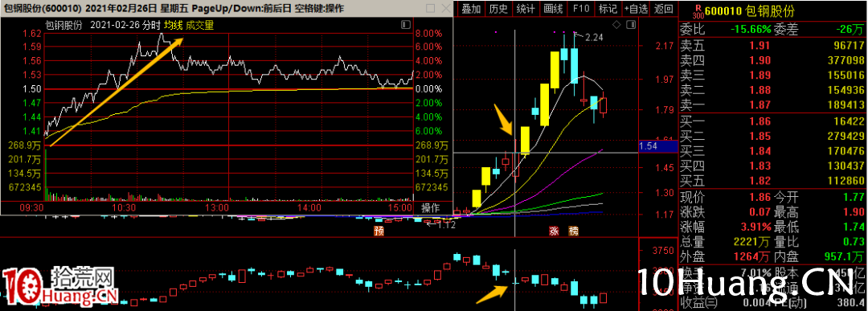
Task: Click the 标记 mark toolbar button
Action: (x=608, y=8)
